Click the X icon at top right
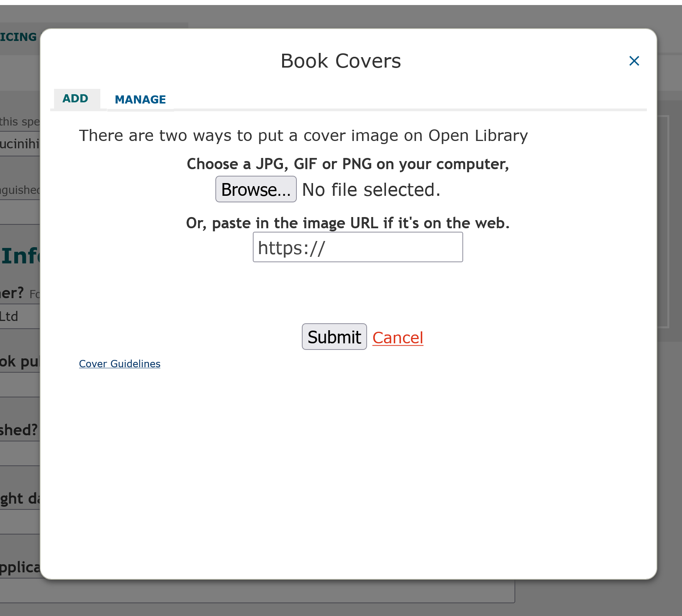This screenshot has height=616, width=682. pyautogui.click(x=634, y=61)
